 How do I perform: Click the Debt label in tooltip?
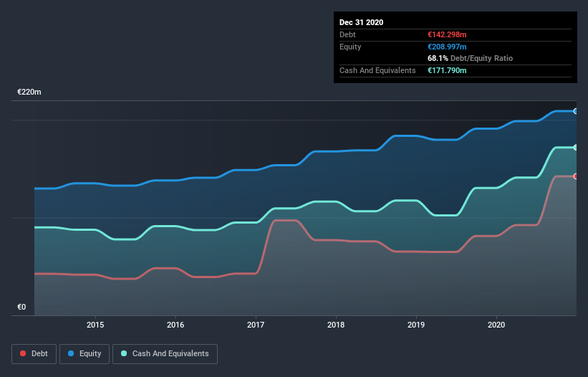347,34
